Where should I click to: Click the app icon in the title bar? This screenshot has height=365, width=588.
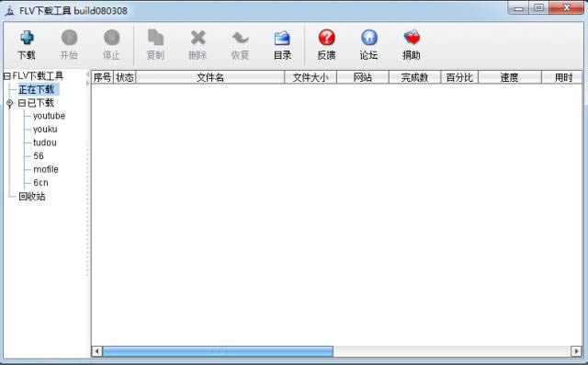click(x=10, y=11)
